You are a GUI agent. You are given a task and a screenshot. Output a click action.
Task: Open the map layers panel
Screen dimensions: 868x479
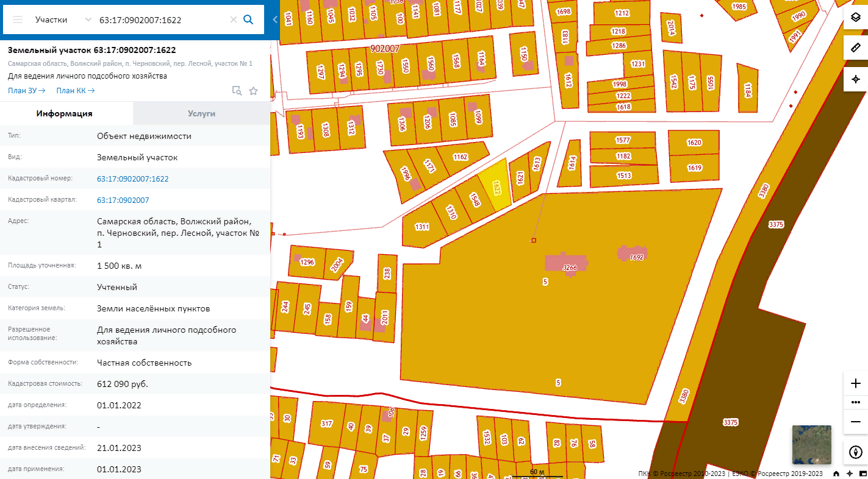tap(856, 17)
